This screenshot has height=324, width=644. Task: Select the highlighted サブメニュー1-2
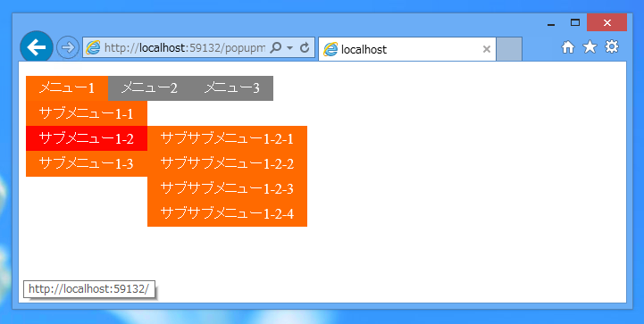point(87,138)
